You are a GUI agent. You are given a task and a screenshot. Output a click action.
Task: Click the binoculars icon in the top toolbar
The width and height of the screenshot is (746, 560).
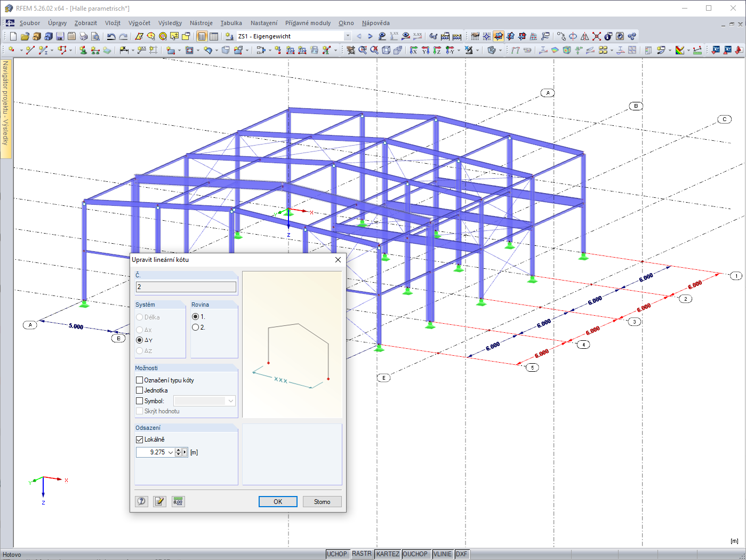coord(434,36)
